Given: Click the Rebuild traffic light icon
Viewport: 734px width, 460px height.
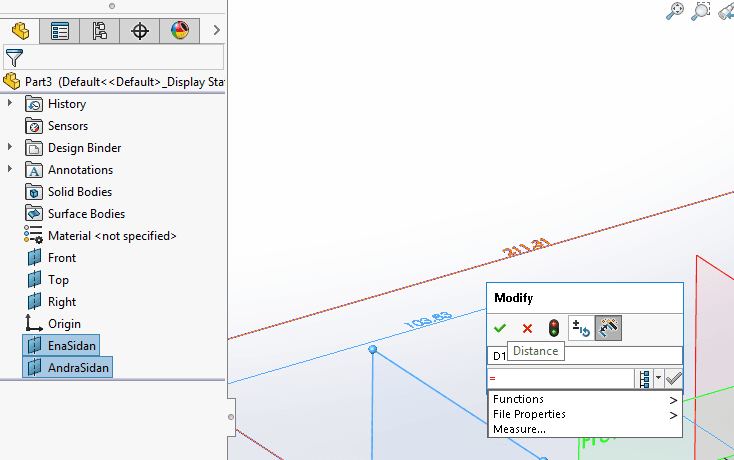Looking at the screenshot, I should pyautogui.click(x=553, y=328).
